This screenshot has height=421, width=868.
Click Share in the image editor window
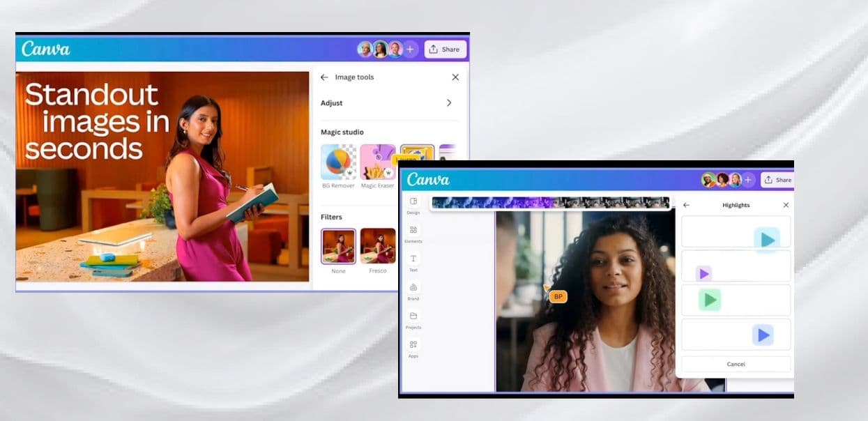(x=445, y=49)
